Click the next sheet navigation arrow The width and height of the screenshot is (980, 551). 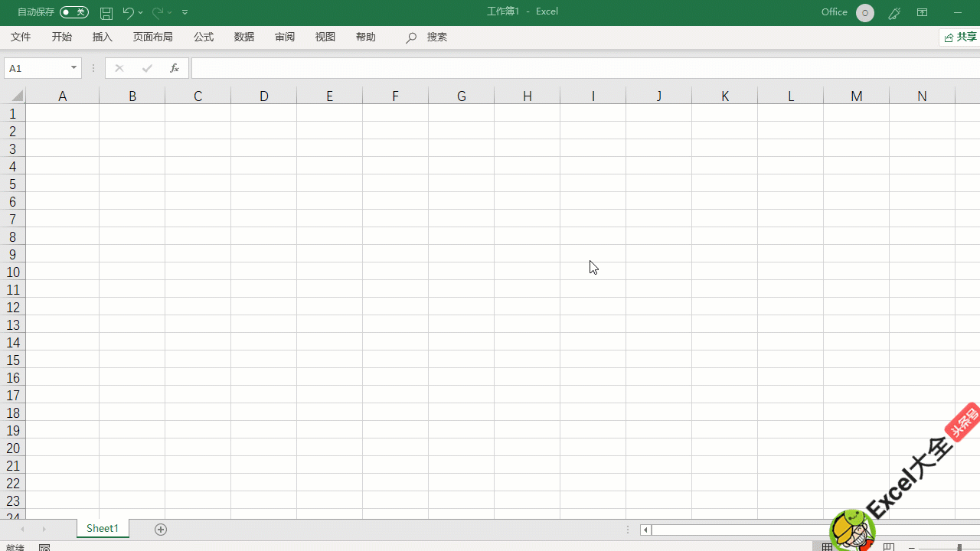(x=44, y=529)
